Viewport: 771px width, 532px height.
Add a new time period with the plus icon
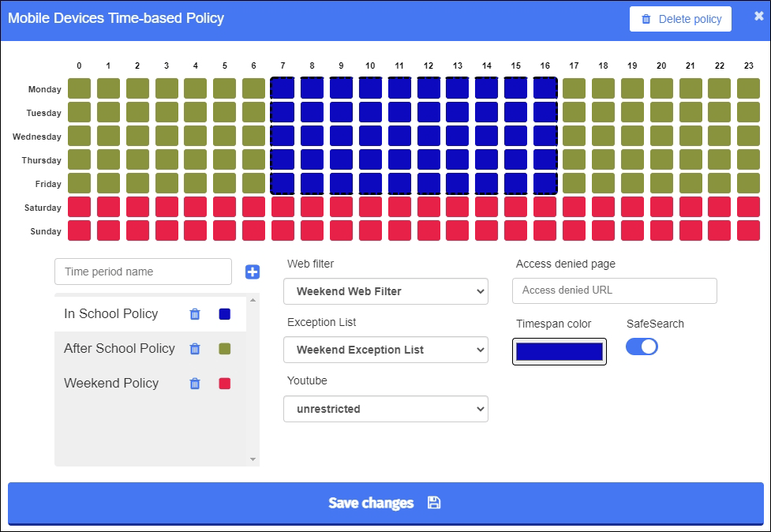point(252,272)
